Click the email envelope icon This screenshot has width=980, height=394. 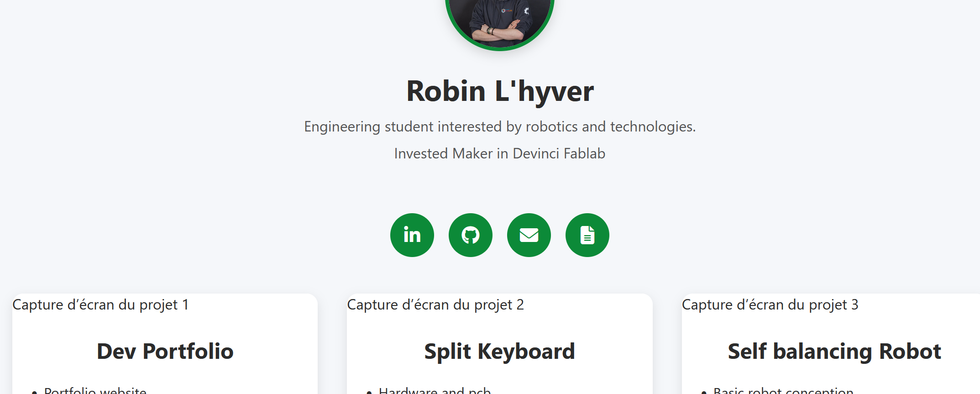tap(529, 235)
